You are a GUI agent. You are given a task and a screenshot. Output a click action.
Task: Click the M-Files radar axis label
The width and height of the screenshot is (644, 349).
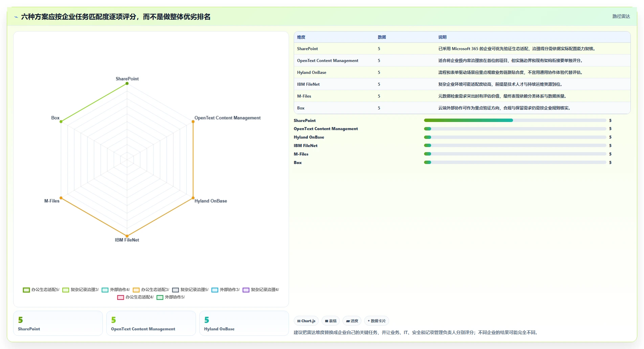[52, 201]
